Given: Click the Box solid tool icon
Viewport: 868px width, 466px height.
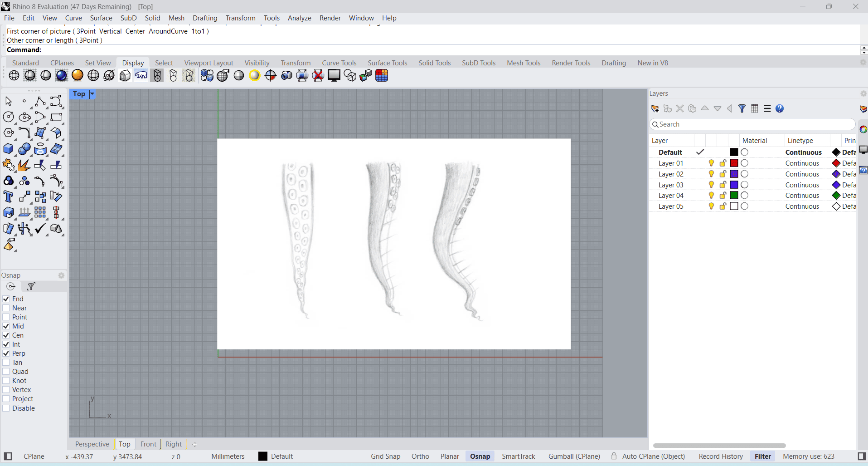Looking at the screenshot, I should [x=8, y=149].
